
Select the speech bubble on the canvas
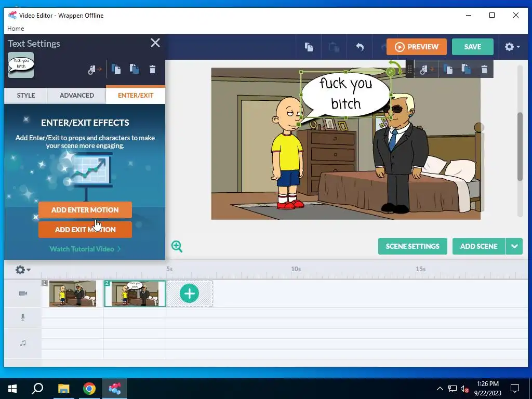345,94
